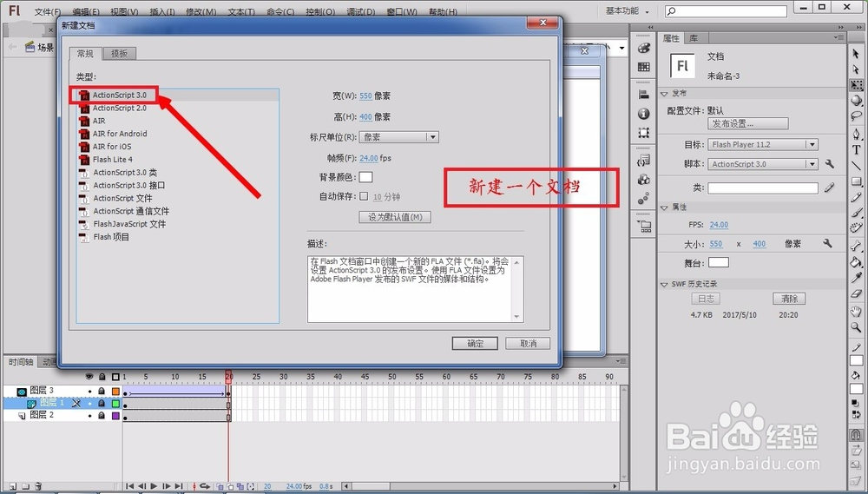This screenshot has width=868, height=494.
Task: Select the Pencil tool
Action: 857,197
